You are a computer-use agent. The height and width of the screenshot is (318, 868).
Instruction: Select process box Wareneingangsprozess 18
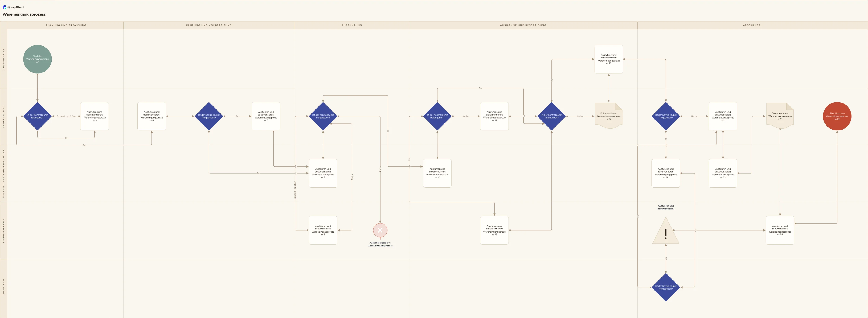tap(666, 173)
